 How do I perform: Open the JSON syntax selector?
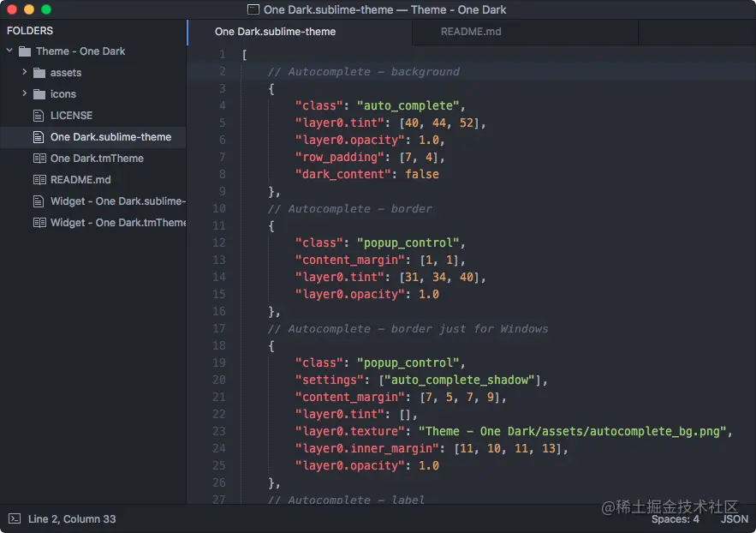(x=735, y=519)
